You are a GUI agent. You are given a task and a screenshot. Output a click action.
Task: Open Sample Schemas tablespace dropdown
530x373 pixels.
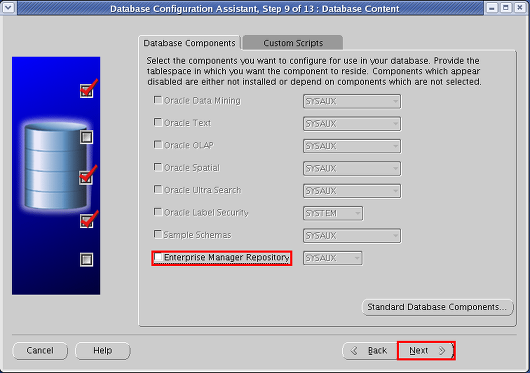(x=352, y=236)
